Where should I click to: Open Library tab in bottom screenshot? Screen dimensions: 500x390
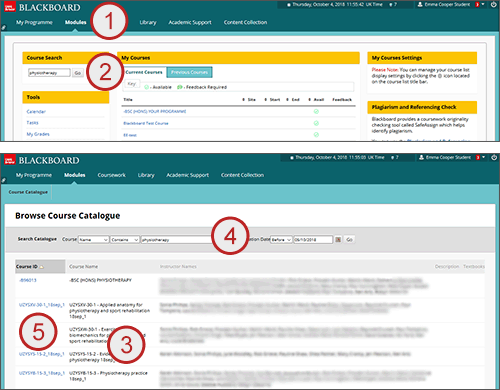[x=146, y=175]
